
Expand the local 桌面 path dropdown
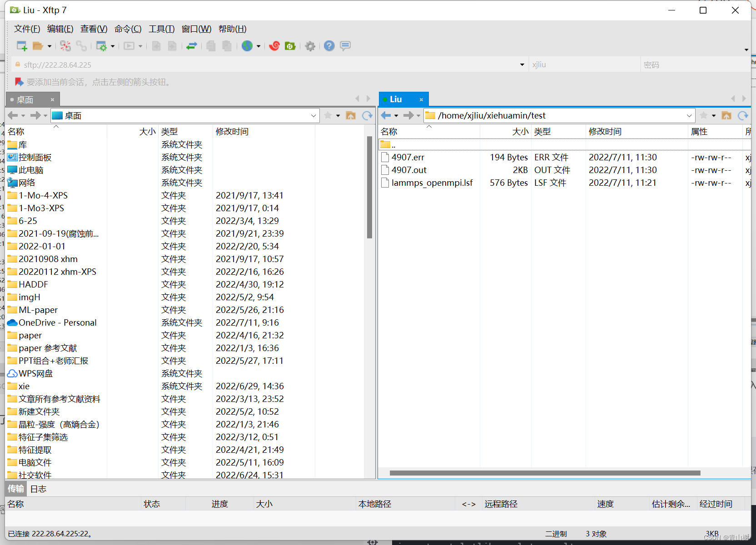pos(313,116)
